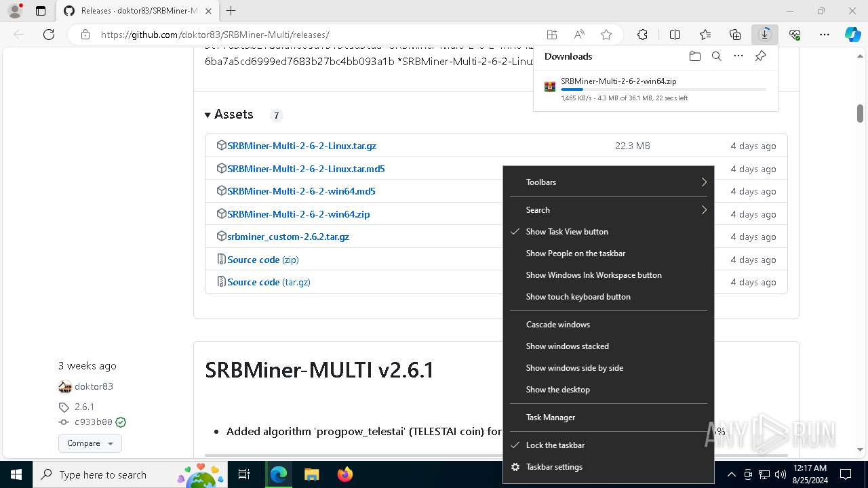This screenshot has width=868, height=488.
Task: Launch Microsoft Edge from taskbar
Action: pos(279,474)
